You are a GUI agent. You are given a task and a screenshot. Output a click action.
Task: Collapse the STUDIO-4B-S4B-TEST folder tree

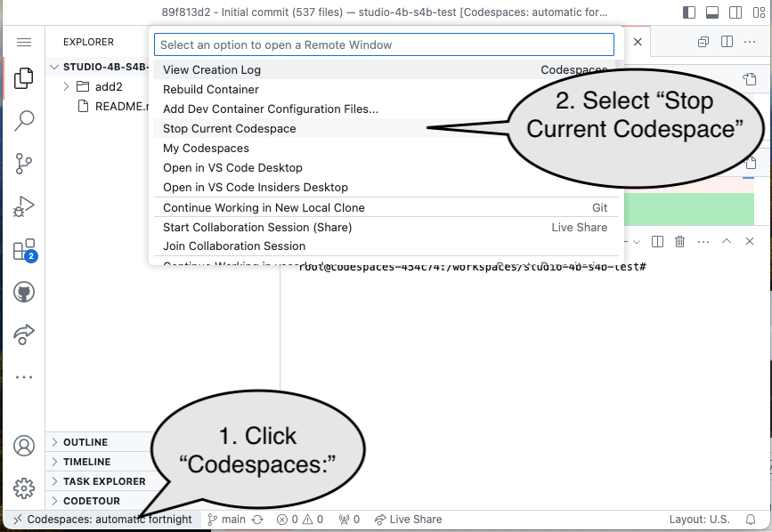(53, 66)
